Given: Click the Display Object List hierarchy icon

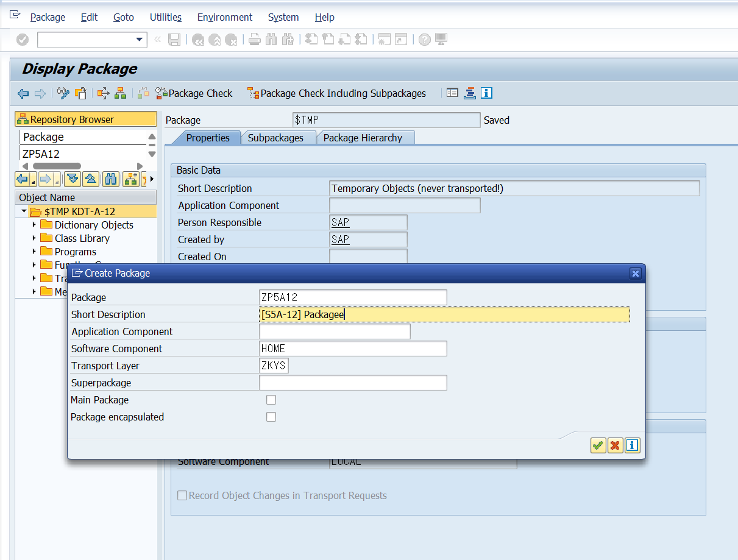Looking at the screenshot, I should click(x=120, y=93).
